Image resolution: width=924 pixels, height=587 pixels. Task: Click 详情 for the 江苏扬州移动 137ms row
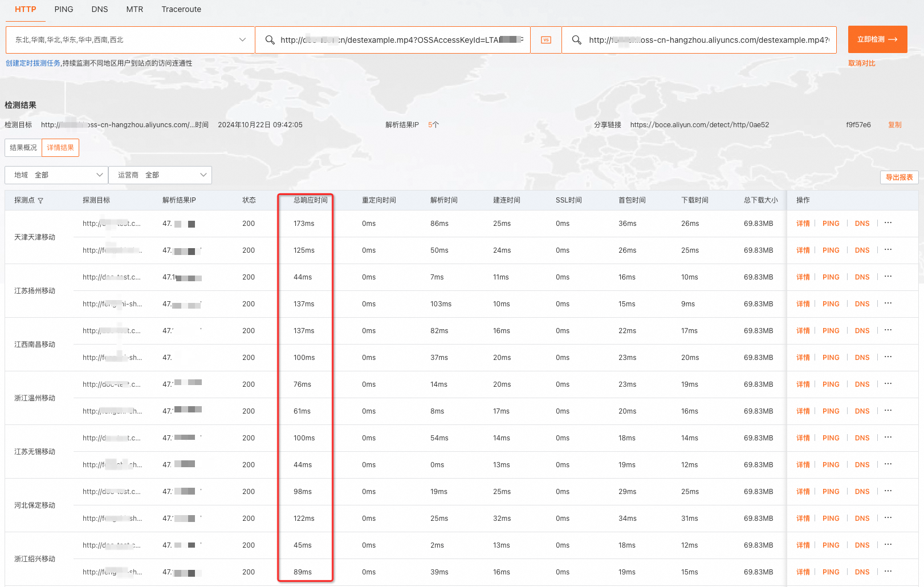coord(803,304)
